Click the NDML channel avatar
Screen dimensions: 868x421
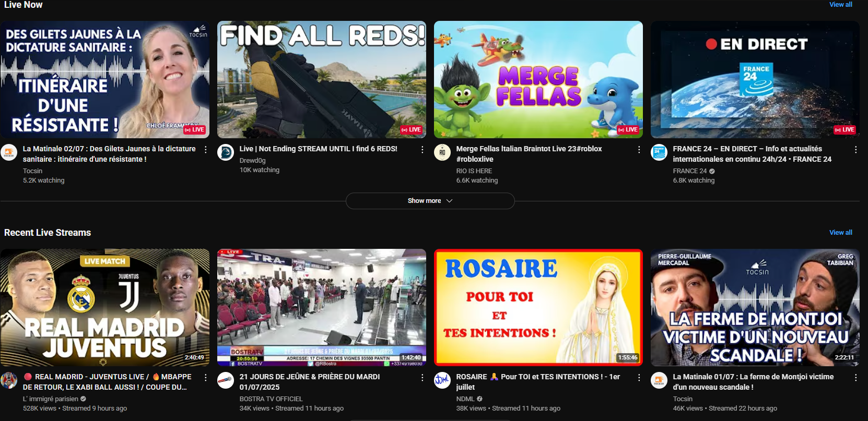point(442,380)
